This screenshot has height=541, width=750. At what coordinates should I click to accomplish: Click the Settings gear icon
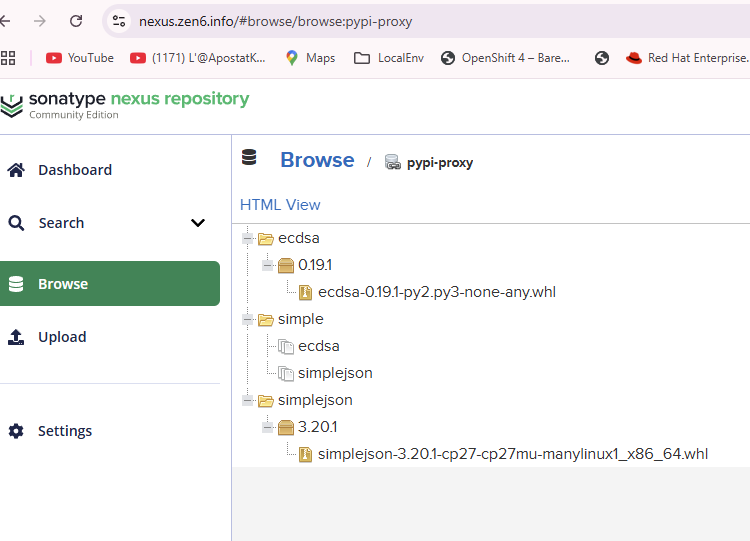16,431
